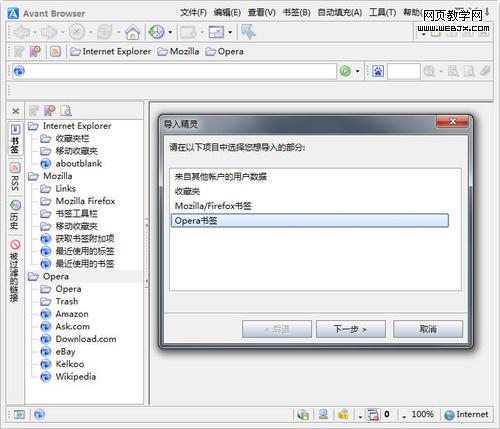
Task: Click the lock security icon in status bar
Action: (x=343, y=414)
